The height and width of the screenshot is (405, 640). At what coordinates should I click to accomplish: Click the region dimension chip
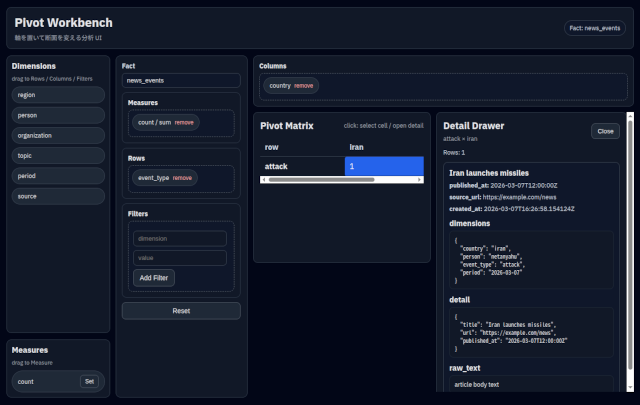58,95
